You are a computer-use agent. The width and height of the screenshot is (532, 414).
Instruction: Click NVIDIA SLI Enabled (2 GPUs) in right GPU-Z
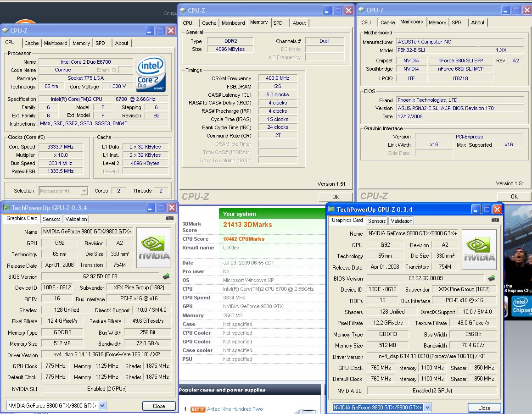coord(432,391)
